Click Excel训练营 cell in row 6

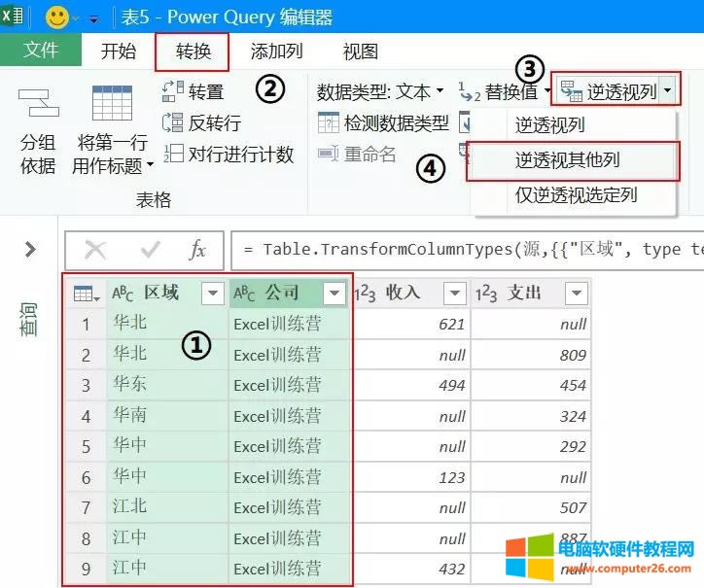(x=289, y=477)
